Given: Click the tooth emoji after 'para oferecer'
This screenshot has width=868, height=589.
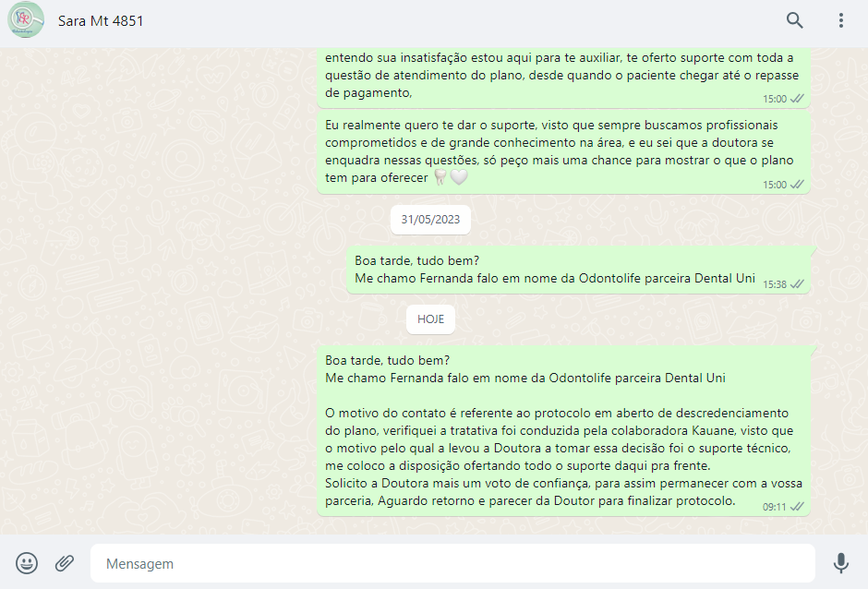Looking at the screenshot, I should [x=440, y=177].
